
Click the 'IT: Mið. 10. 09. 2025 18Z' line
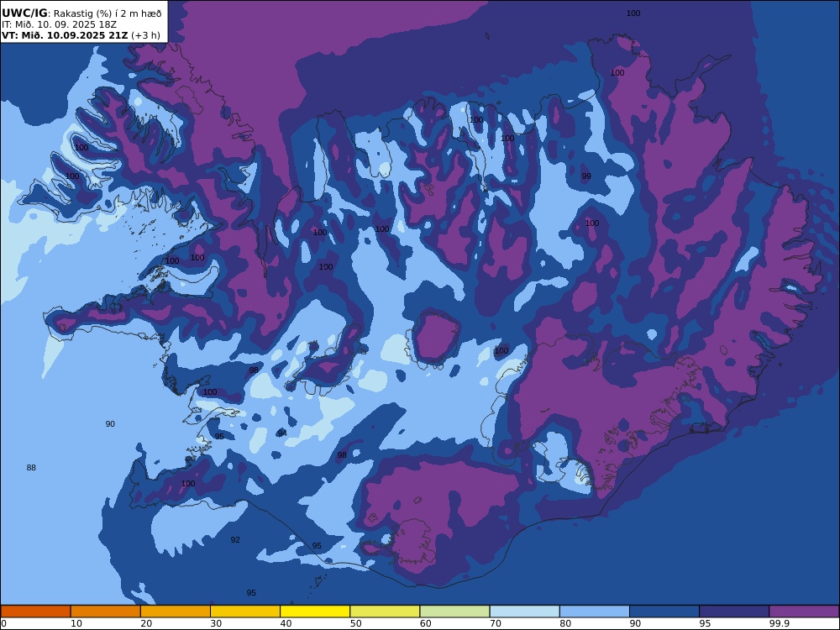tap(59, 24)
